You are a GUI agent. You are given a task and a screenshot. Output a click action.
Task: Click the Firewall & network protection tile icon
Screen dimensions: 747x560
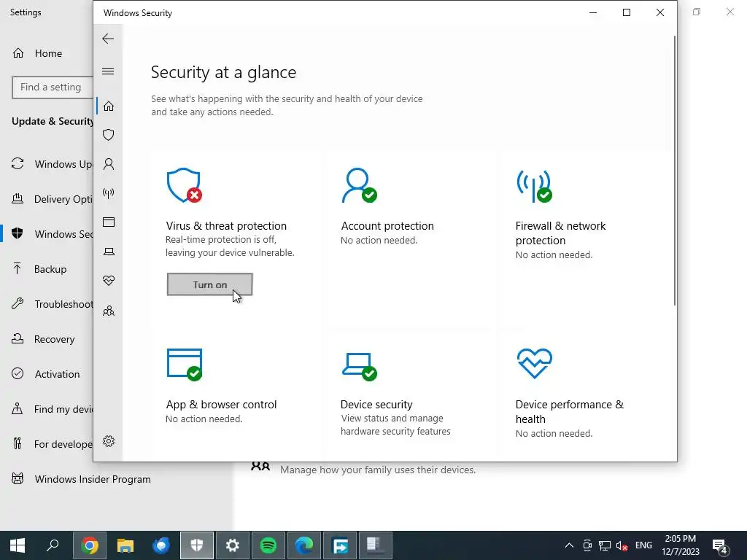pyautogui.click(x=535, y=186)
